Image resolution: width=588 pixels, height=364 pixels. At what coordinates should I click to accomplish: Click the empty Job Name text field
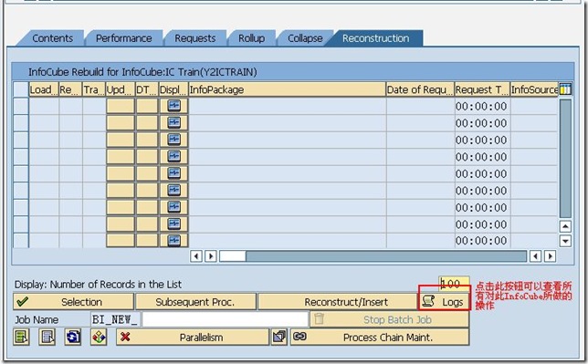(225, 319)
